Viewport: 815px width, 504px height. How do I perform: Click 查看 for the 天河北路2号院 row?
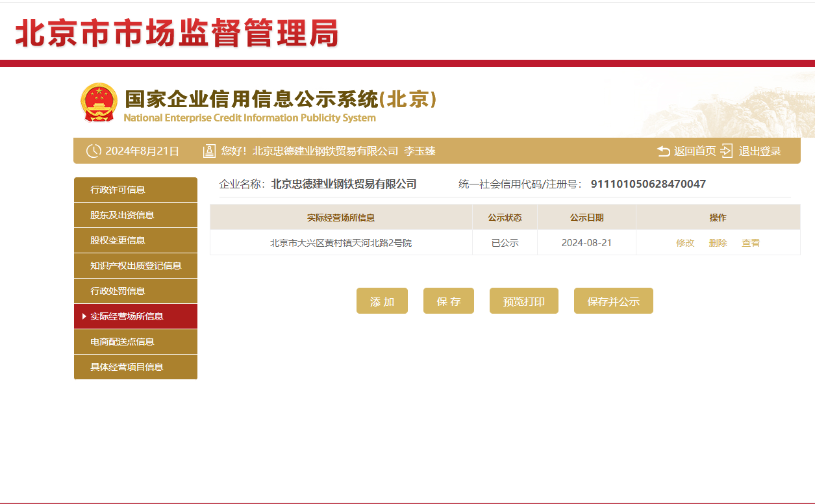[x=751, y=243]
